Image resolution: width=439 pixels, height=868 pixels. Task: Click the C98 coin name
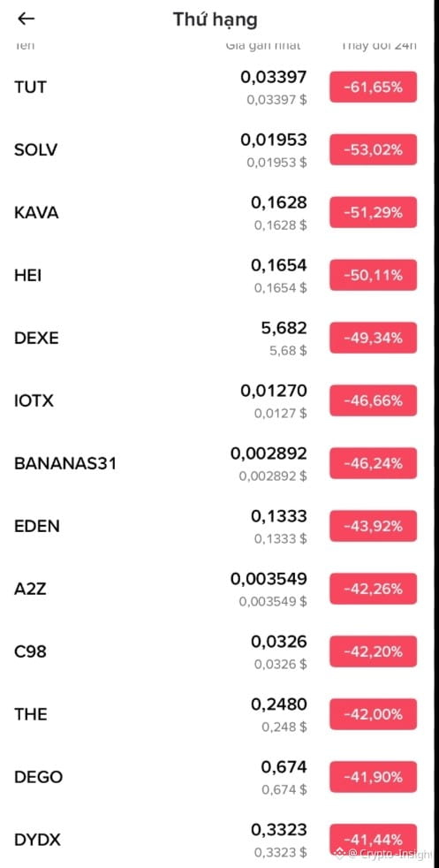click(30, 651)
